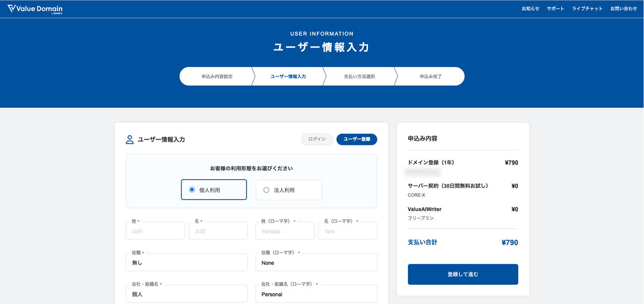Click the 姓(ローマ字) Yamada field
The height and width of the screenshot is (304, 644).
pyautogui.click(x=285, y=231)
